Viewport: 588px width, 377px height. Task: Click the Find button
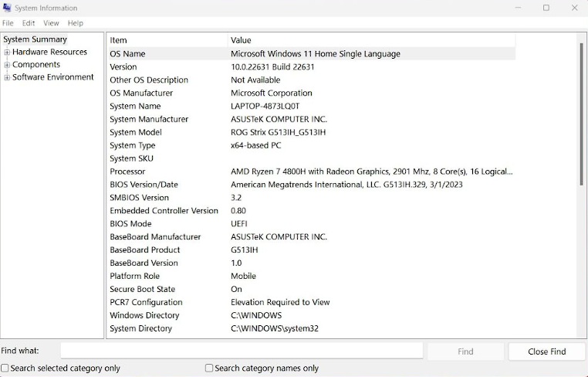[465, 352]
